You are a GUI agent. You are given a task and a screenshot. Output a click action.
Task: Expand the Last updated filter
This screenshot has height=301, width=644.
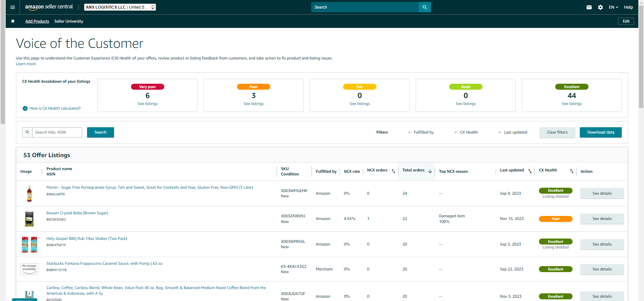[513, 132]
